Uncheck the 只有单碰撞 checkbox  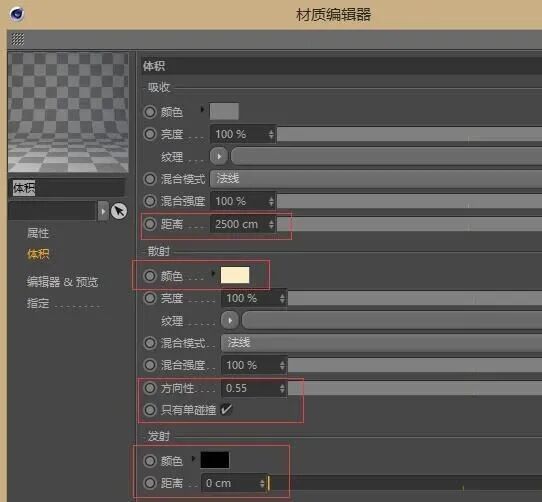point(226,410)
